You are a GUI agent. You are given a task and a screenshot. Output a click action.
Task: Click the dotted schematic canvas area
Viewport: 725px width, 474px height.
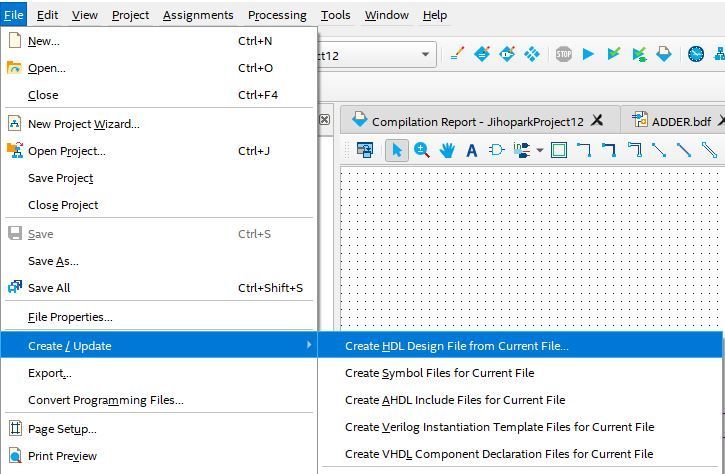532,247
